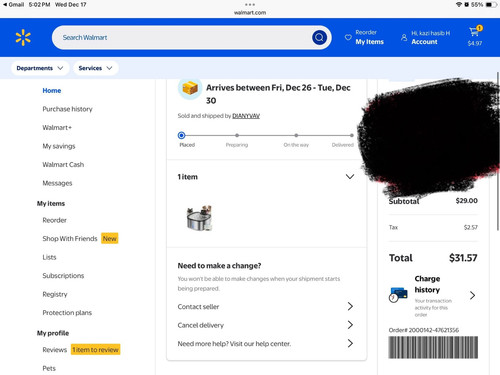This screenshot has height=375, width=500.
Task: Click Contact seller
Action: 198,307
